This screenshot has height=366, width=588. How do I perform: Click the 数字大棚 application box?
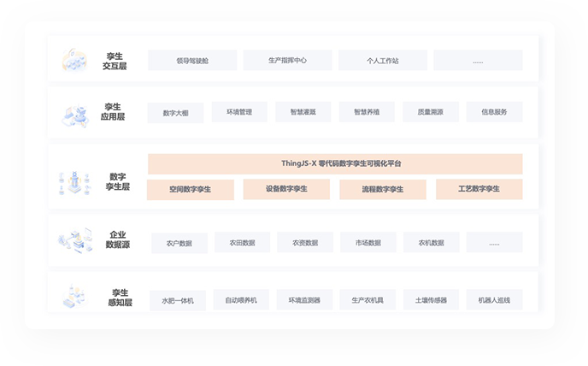(175, 113)
